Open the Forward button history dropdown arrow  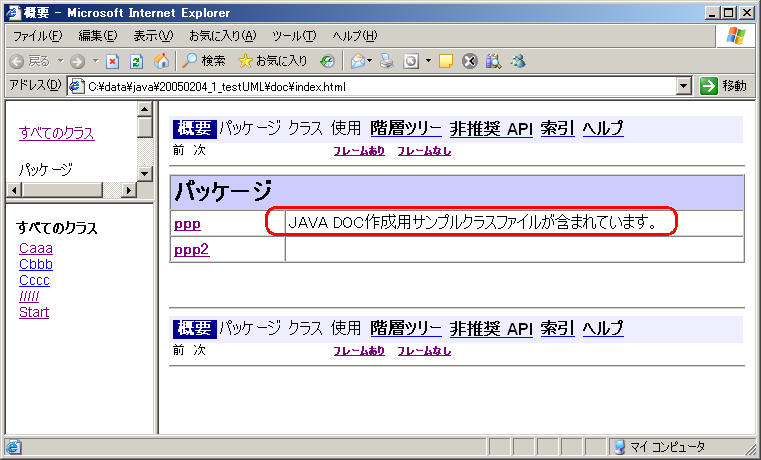click(x=94, y=61)
